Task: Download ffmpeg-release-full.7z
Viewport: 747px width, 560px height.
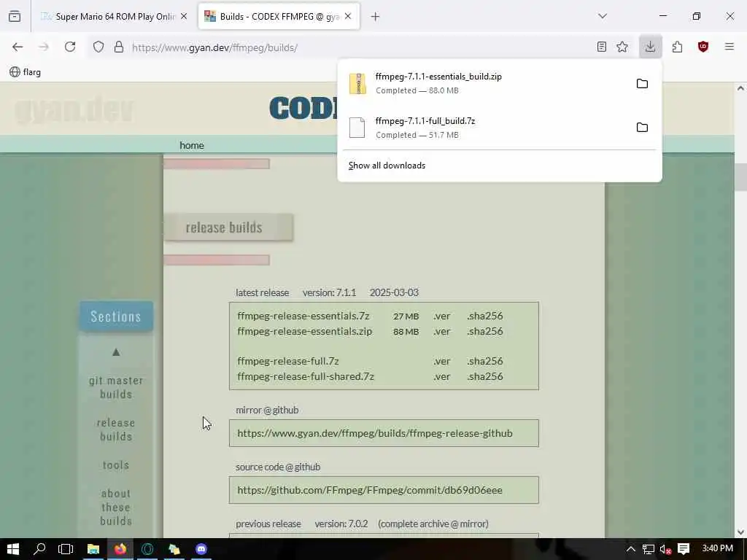Action: [x=287, y=361]
